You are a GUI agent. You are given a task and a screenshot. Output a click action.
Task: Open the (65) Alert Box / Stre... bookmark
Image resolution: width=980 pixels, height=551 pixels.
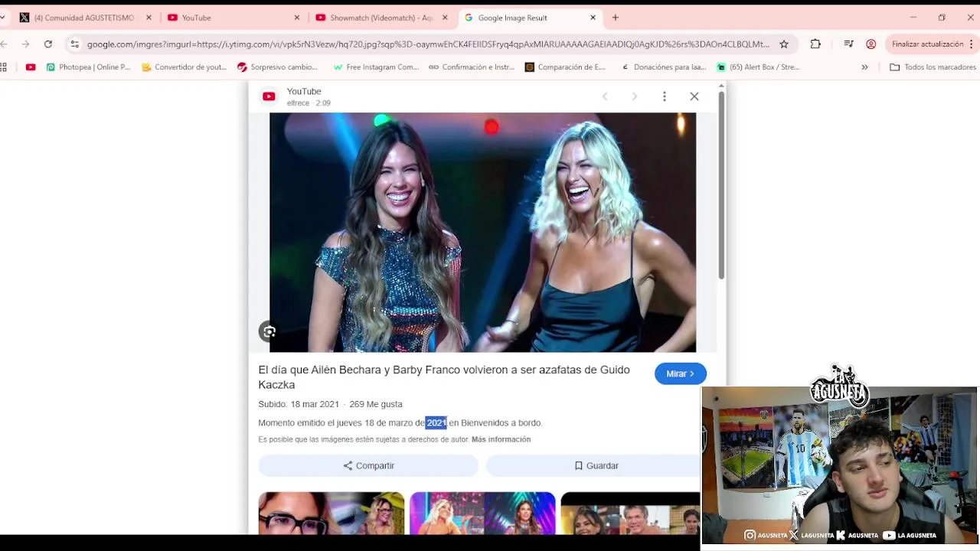coord(758,67)
